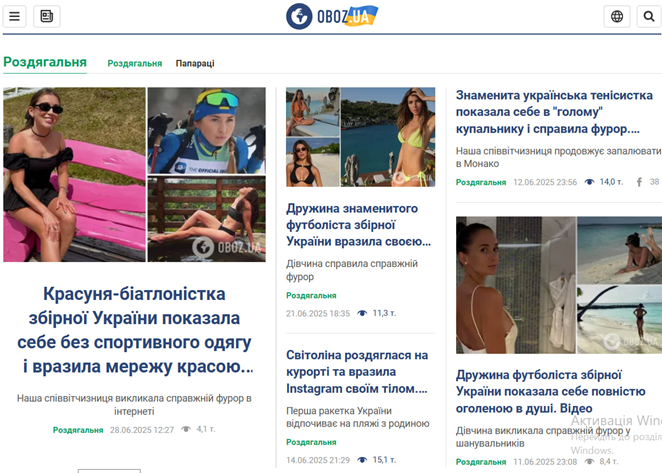Click the large Роздягальня section heading
This screenshot has width=662, height=473.
[x=45, y=62]
